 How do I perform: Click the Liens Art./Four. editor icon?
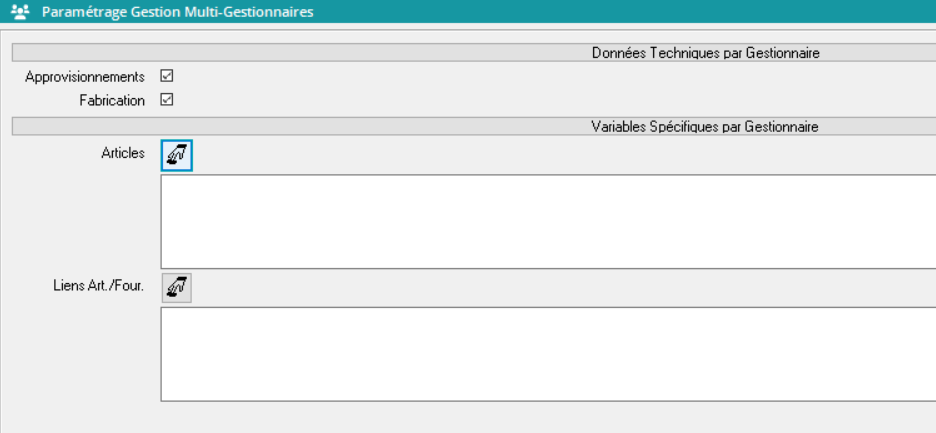[x=176, y=288]
